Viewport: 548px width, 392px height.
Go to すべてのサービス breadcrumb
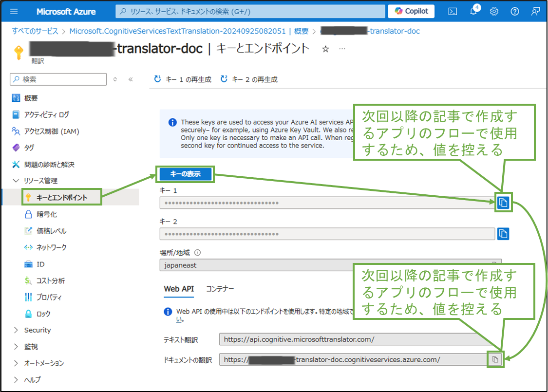tap(35, 31)
